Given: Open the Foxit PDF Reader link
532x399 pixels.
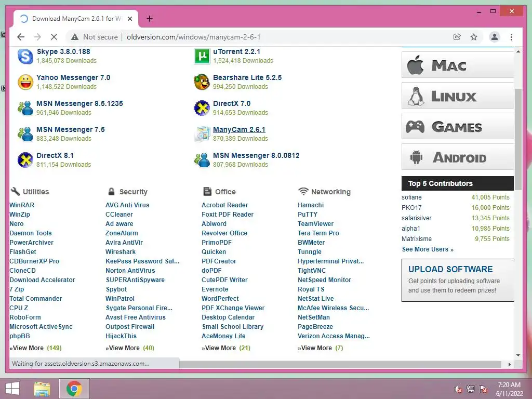Looking at the screenshot, I should coord(228,215).
